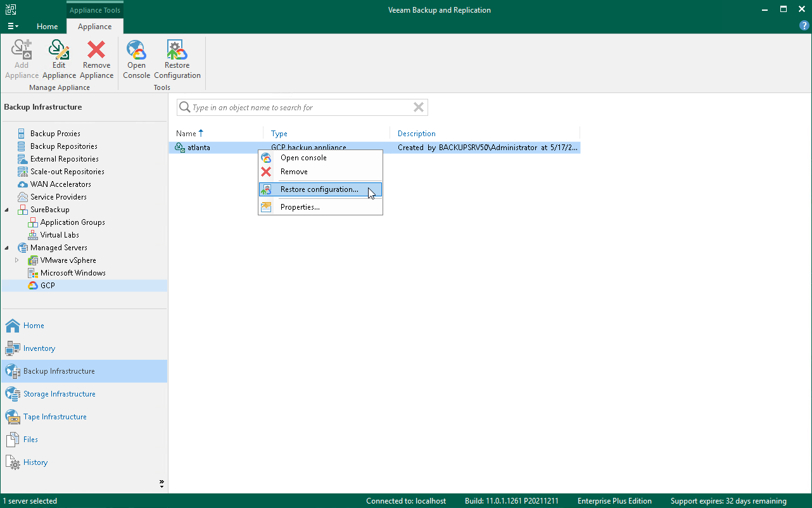The width and height of the screenshot is (812, 508).
Task: Click the WAN Accelerators cloud icon
Action: click(x=23, y=184)
